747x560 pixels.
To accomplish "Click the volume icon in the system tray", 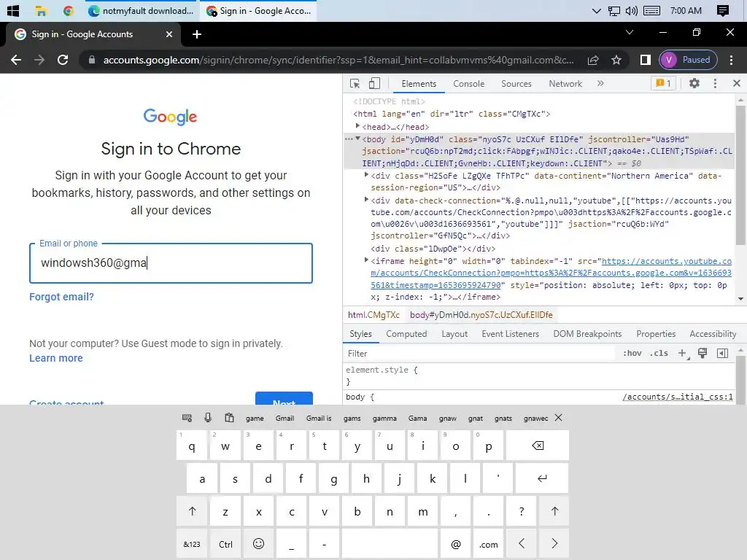I will coord(631,10).
